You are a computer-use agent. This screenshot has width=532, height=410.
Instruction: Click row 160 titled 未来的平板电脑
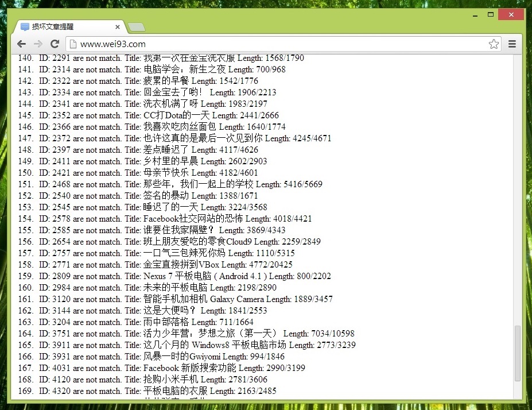click(x=147, y=288)
